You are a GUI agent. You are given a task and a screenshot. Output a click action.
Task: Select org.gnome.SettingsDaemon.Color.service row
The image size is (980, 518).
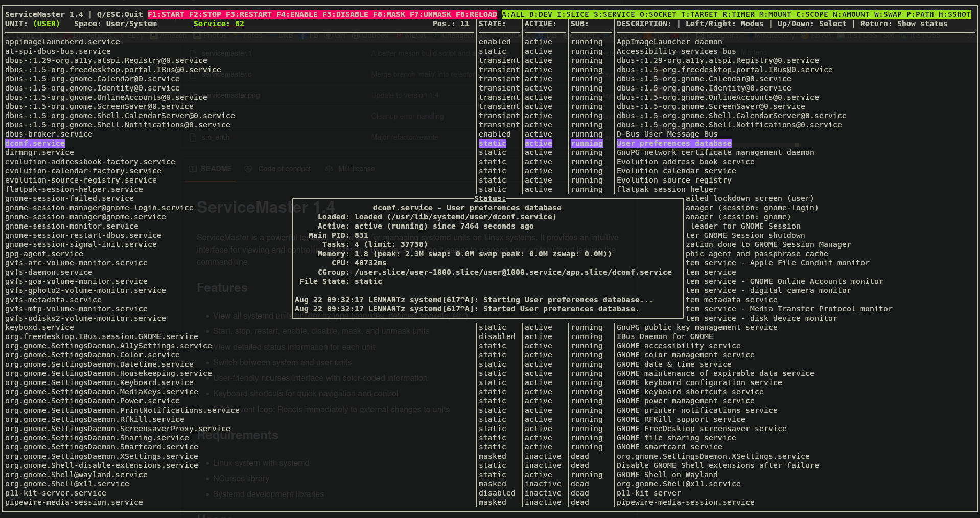92,355
